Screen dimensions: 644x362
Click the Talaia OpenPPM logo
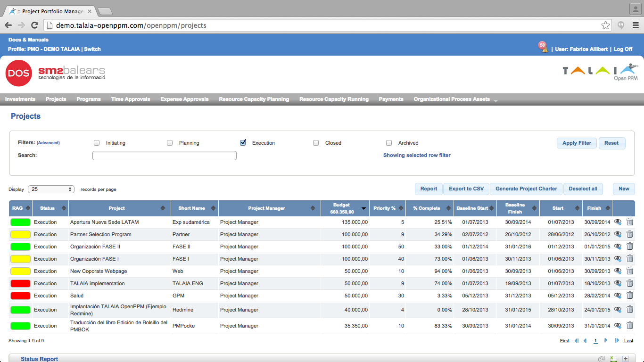pos(601,73)
